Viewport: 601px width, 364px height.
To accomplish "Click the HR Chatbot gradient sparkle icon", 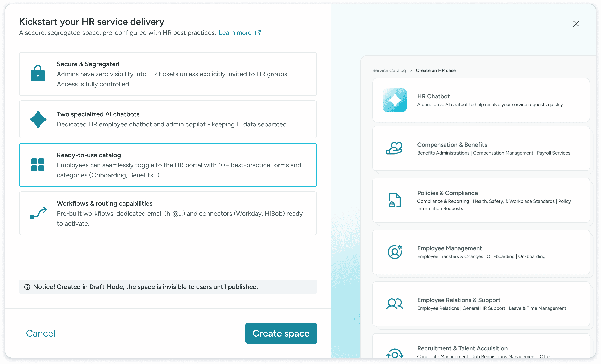I will point(395,100).
